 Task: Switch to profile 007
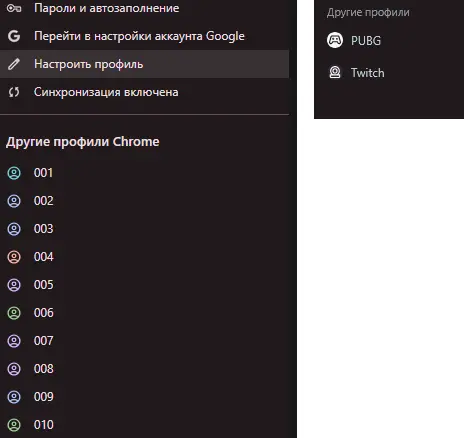pos(144,341)
